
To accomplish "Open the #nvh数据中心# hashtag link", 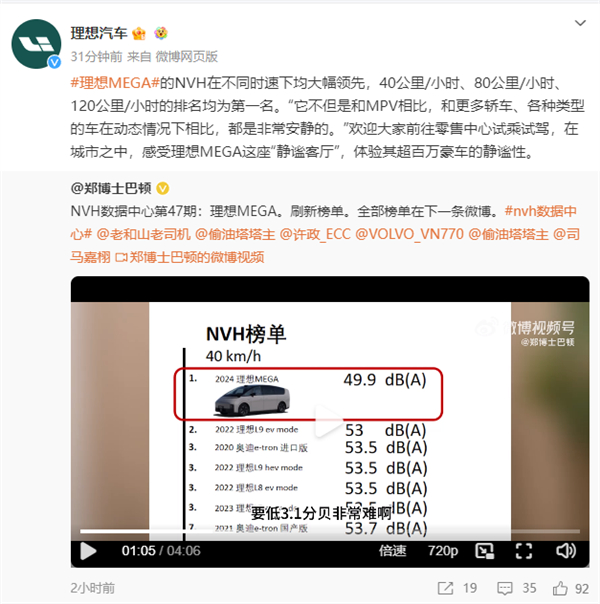I will [x=323, y=223].
